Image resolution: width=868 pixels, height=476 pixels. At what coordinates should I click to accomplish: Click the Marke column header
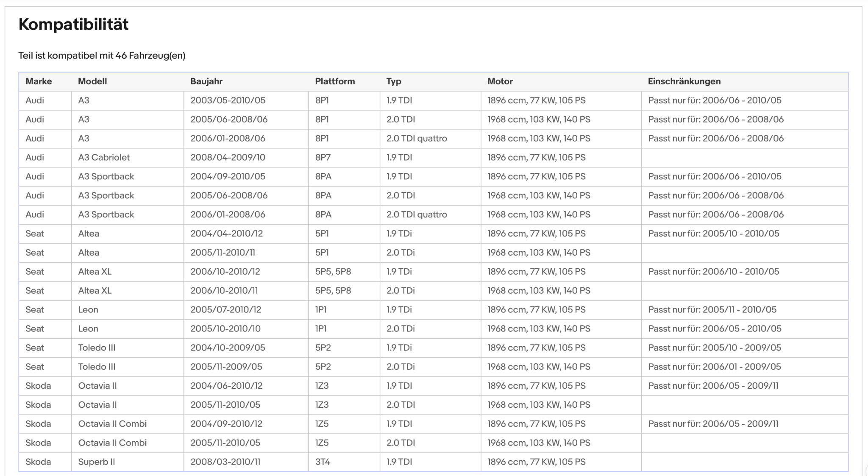(39, 81)
